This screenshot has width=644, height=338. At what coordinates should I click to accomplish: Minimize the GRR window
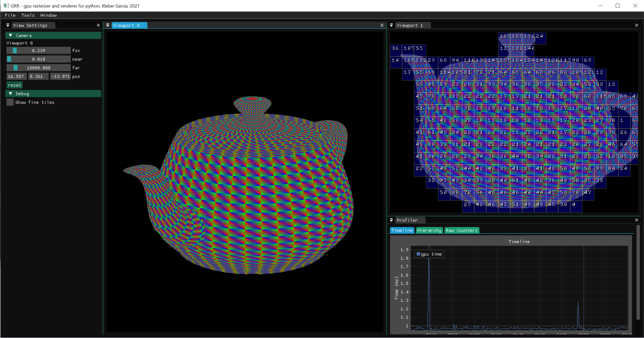tap(600, 6)
